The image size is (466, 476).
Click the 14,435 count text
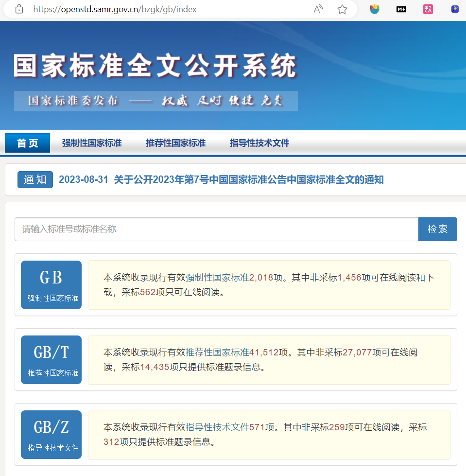[x=155, y=367]
